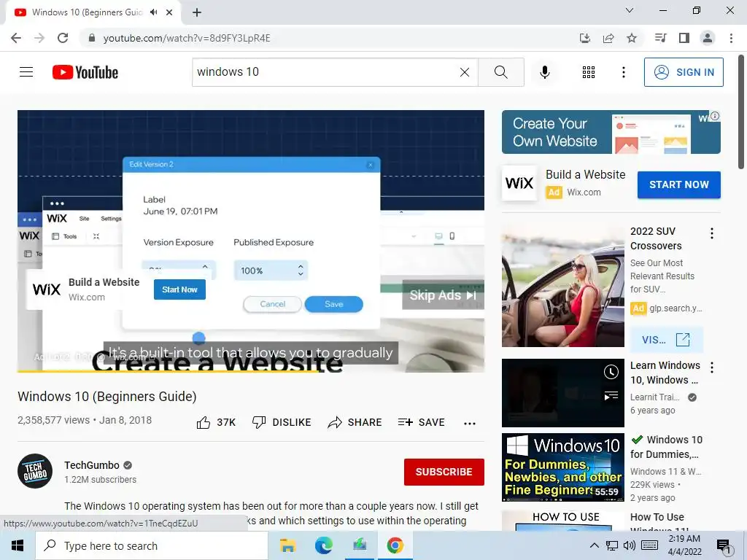This screenshot has width=747, height=560.
Task: Start voice search with the microphone
Action: [x=544, y=72]
